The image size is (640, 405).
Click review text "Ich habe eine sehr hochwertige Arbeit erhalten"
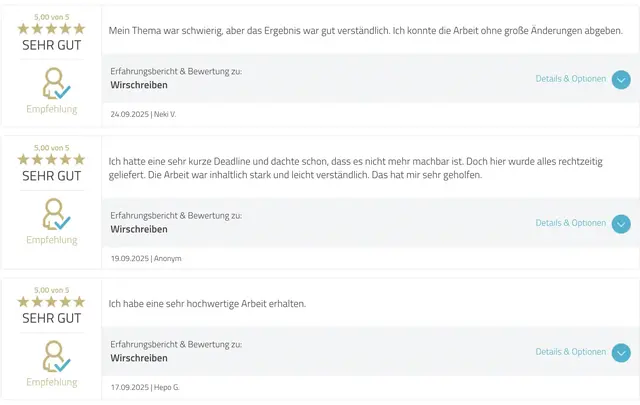221,303
